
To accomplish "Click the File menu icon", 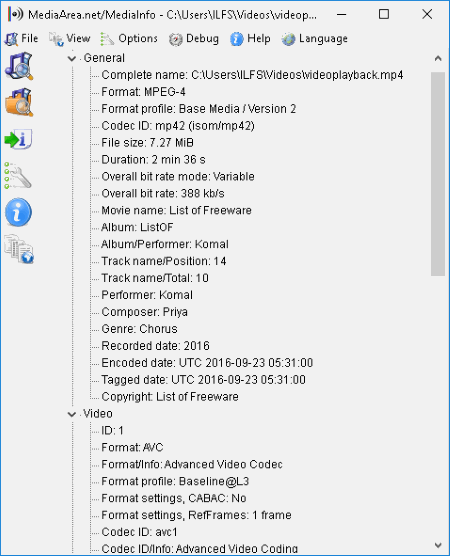I will [x=11, y=39].
